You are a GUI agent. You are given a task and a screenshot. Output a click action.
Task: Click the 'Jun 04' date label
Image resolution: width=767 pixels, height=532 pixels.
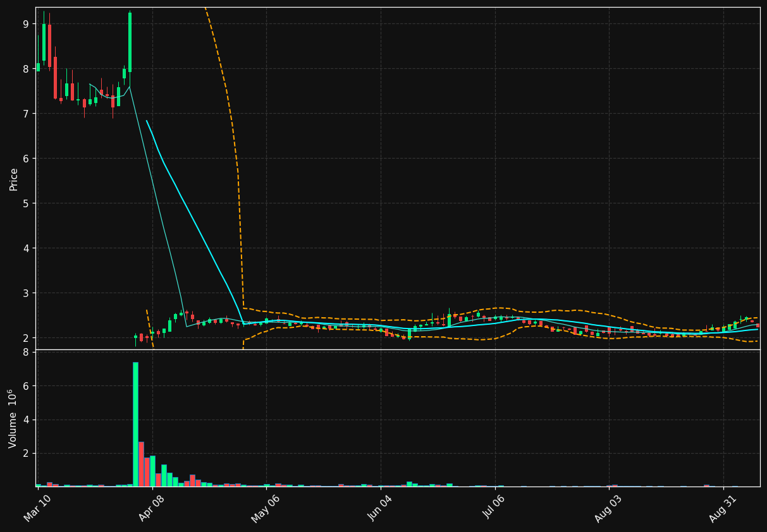click(379, 508)
